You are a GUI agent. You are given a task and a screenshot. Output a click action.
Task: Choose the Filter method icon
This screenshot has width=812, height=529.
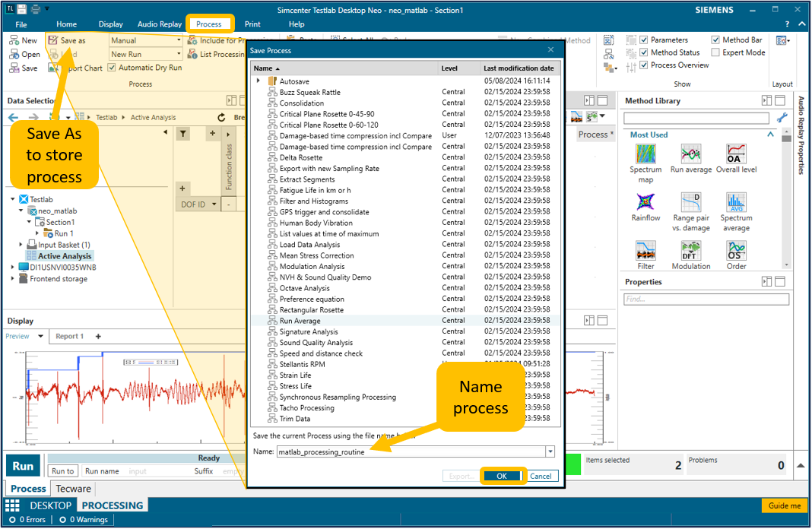645,251
